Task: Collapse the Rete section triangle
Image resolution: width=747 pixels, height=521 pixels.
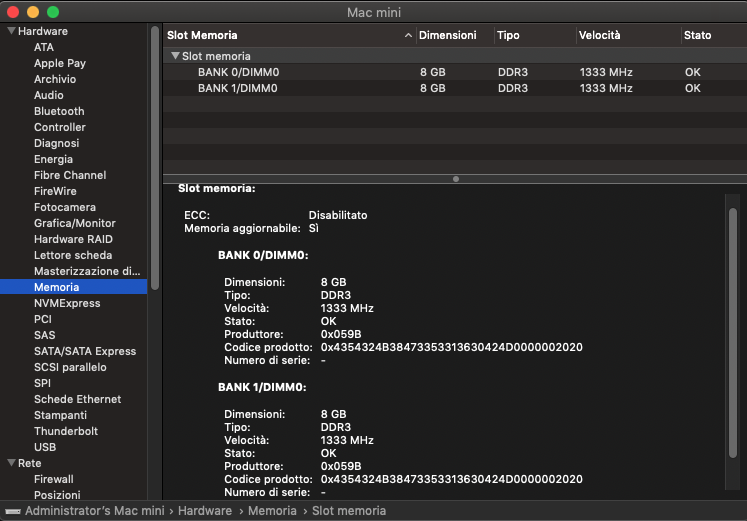Action: click(11, 463)
